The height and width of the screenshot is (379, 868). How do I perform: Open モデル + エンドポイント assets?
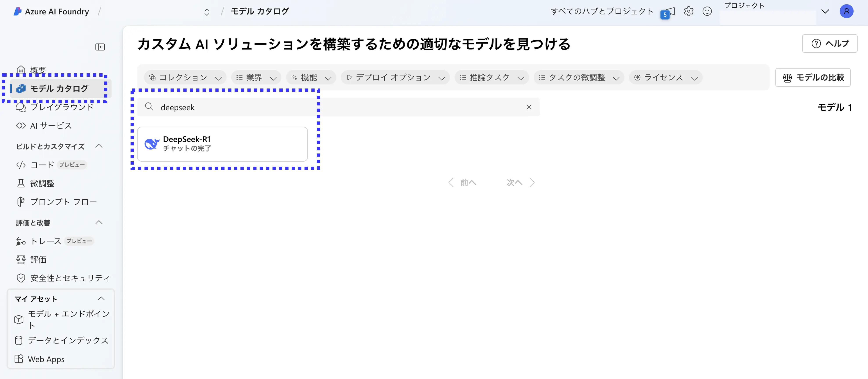[x=62, y=319]
